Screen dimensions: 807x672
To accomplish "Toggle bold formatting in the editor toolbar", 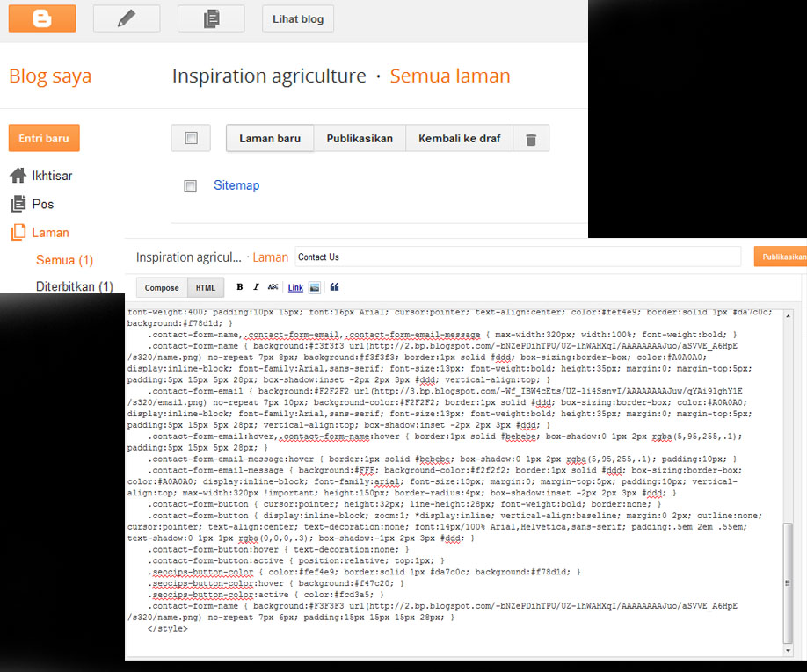I will [x=239, y=287].
